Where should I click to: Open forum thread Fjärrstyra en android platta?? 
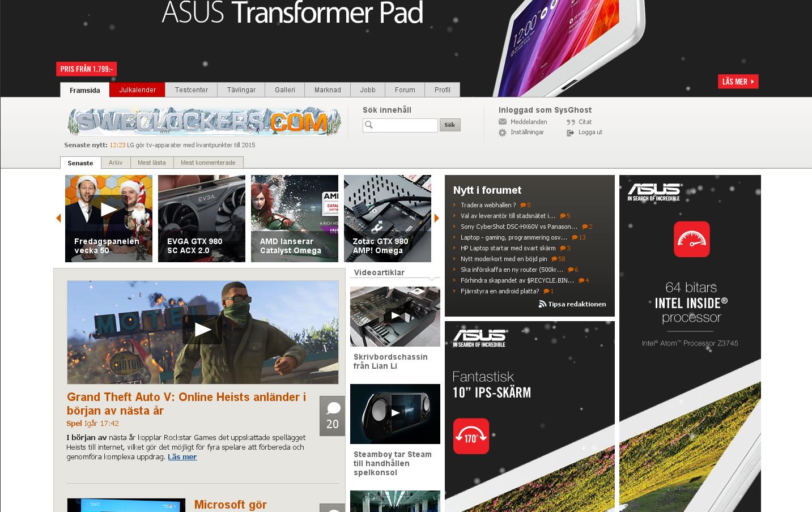pos(500,291)
